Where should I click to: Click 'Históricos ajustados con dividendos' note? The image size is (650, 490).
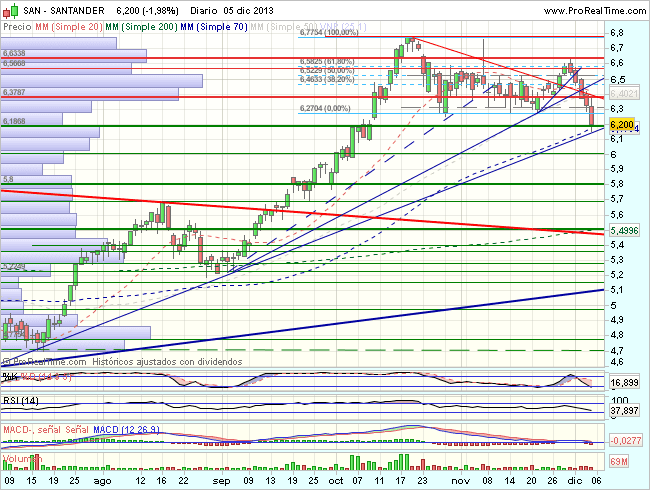(x=167, y=362)
